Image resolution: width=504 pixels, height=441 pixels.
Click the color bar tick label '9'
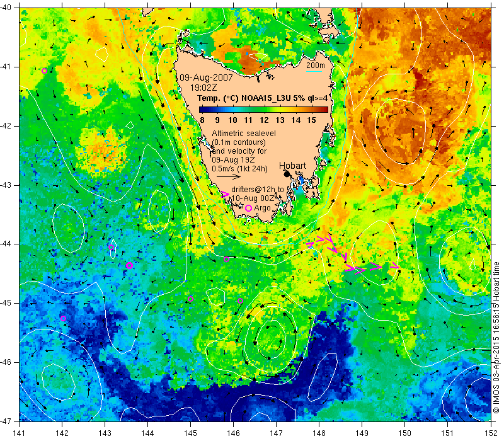click(x=217, y=120)
